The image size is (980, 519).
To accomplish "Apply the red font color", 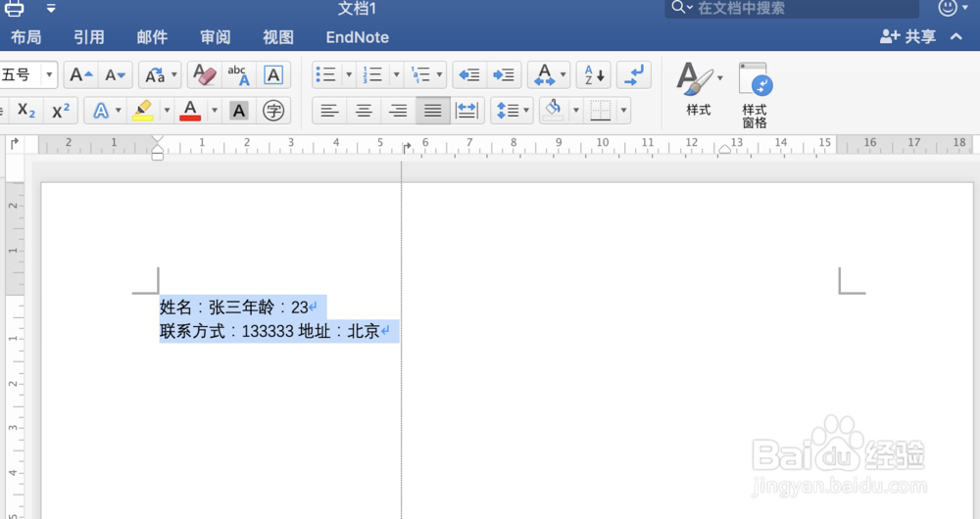I will (190, 111).
